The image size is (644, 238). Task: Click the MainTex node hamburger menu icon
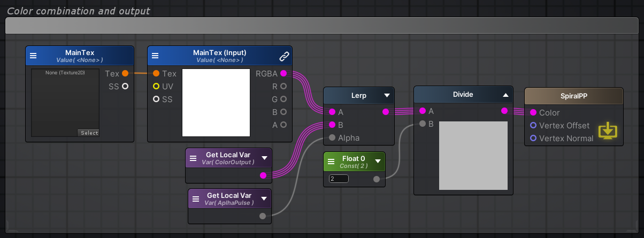[x=33, y=56]
